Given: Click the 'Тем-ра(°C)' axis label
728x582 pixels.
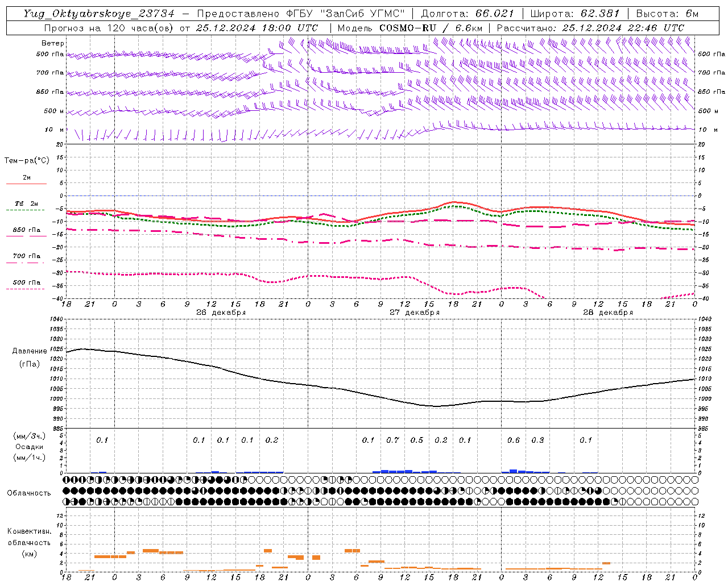Looking at the screenshot, I should pyautogui.click(x=27, y=161).
